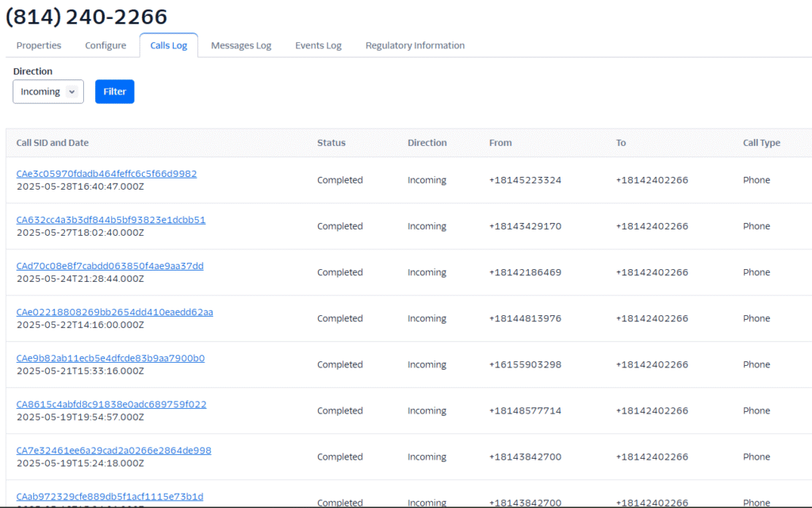This screenshot has height=508, width=812.
Task: Select the Calls Log tab
Action: click(169, 45)
